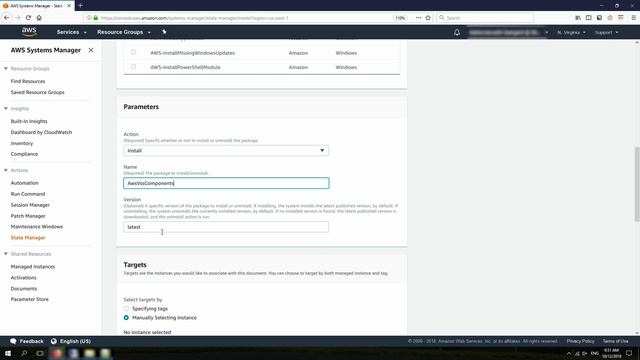
Task: Open a new browser tab
Action: (x=80, y=6)
